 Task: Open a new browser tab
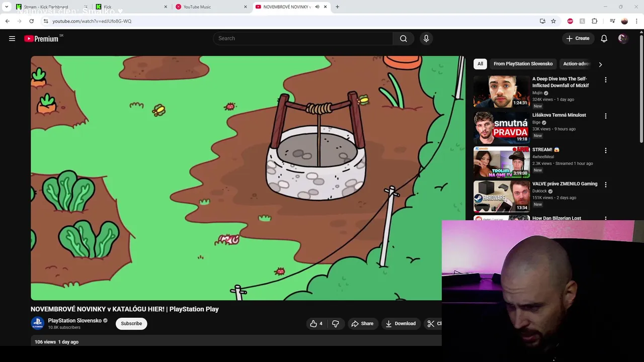[337, 7]
